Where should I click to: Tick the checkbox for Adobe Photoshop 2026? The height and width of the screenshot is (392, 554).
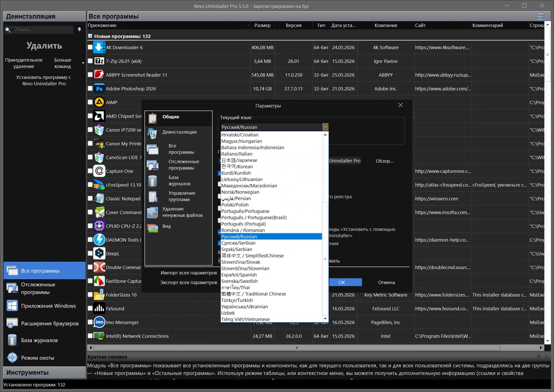[90, 89]
